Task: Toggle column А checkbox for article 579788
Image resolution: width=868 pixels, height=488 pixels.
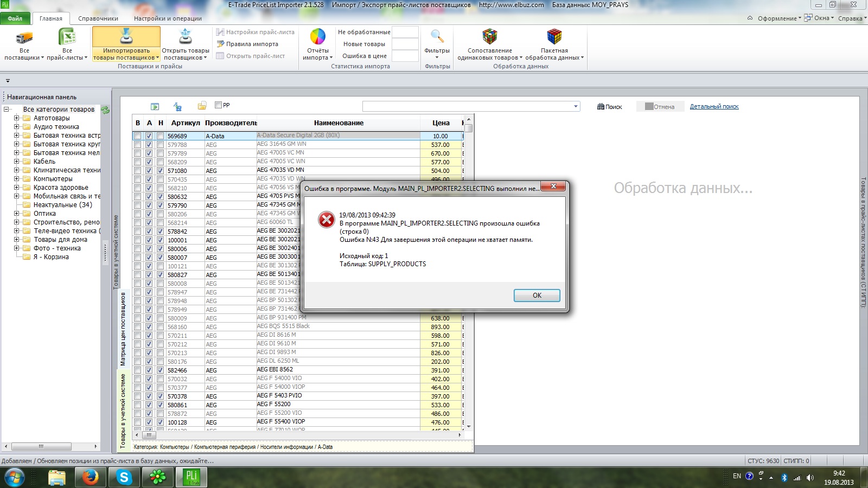Action: click(149, 145)
